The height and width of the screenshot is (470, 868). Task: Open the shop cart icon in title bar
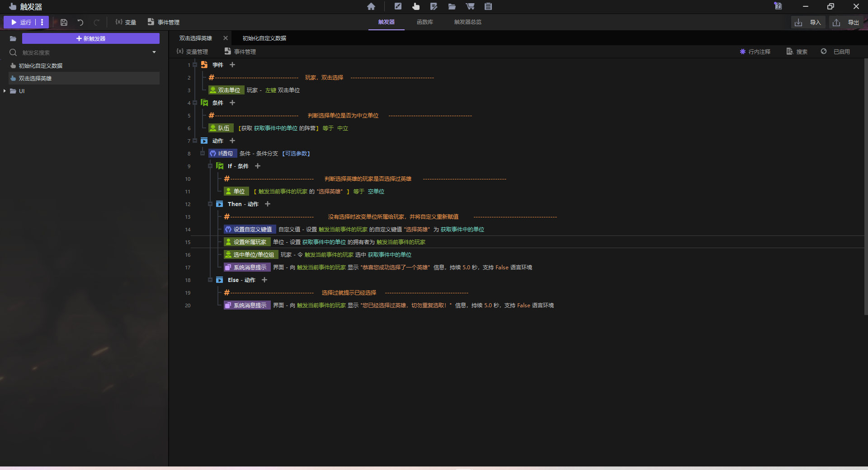(470, 6)
